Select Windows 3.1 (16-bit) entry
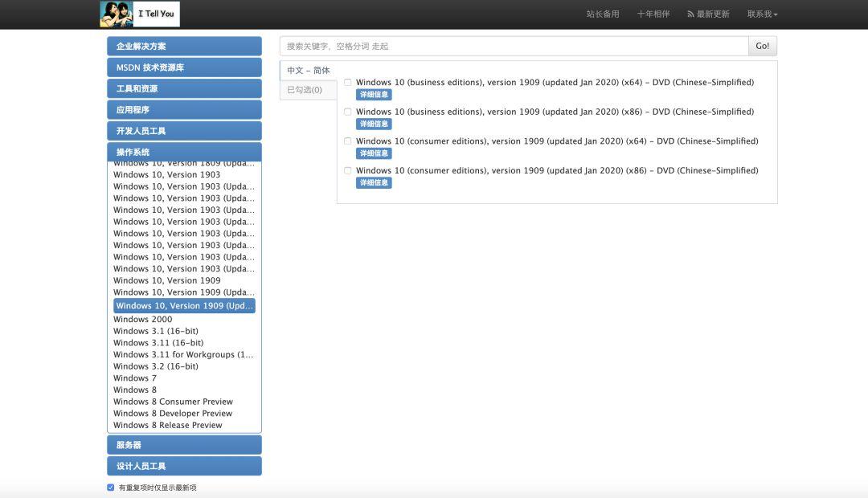This screenshot has width=868, height=498. (x=156, y=331)
